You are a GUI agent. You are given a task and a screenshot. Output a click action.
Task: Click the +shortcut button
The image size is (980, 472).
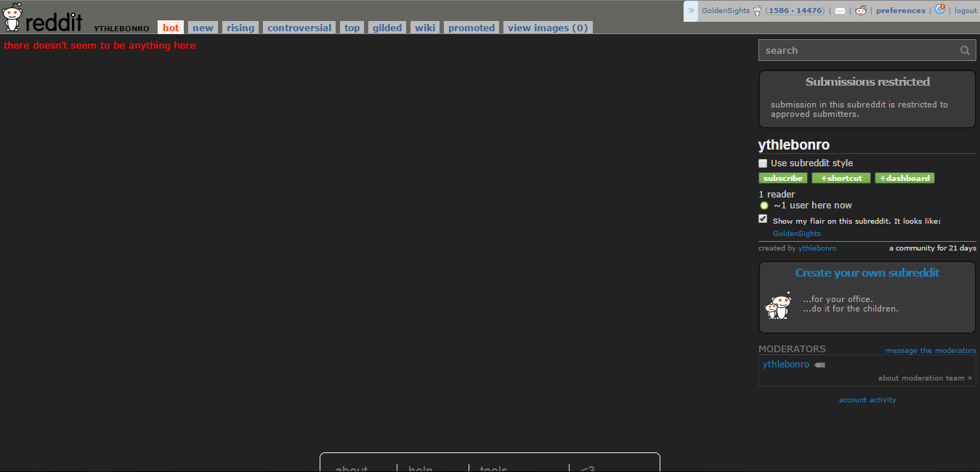[x=841, y=178]
